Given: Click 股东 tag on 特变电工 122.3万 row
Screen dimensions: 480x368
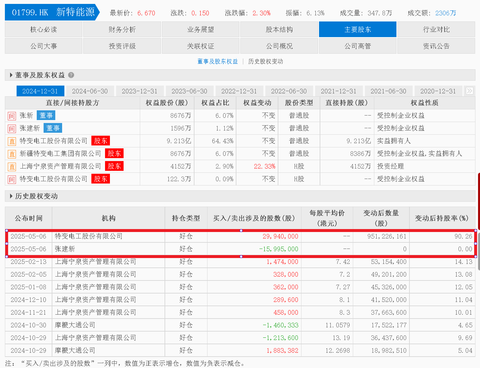Looking at the screenshot, I should click(x=100, y=179).
